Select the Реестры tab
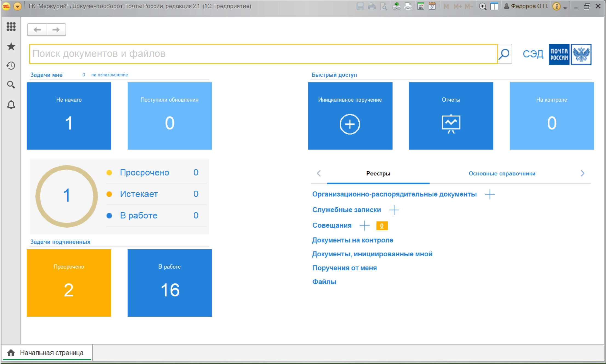 pyautogui.click(x=378, y=173)
